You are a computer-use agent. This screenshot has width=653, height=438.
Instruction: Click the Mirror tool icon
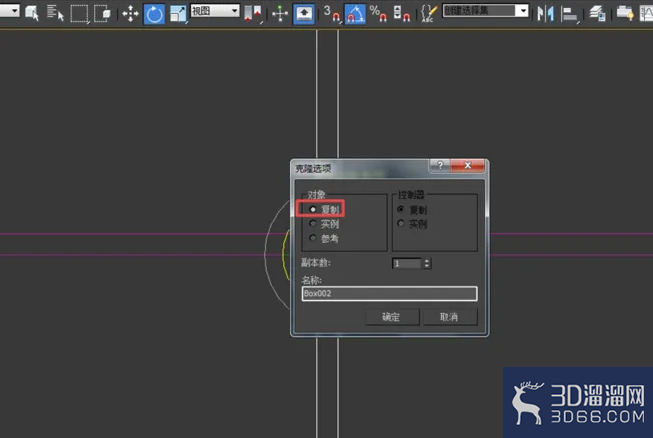pyautogui.click(x=545, y=14)
